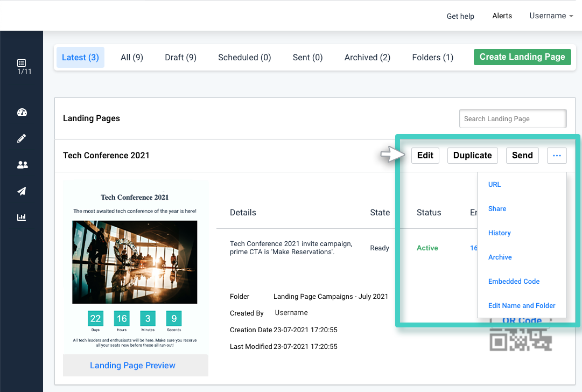Open Get help link

pyautogui.click(x=460, y=16)
